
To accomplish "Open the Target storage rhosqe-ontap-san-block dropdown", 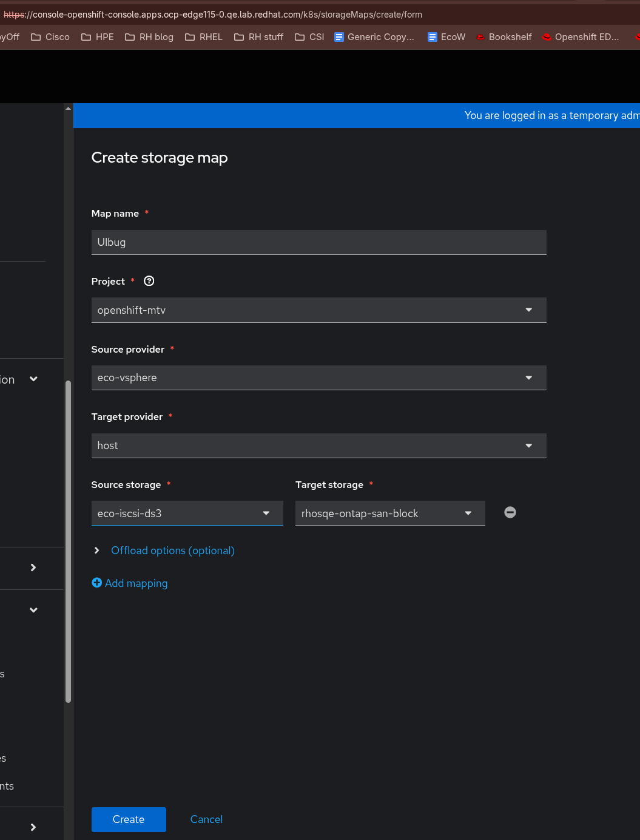I will [389, 513].
